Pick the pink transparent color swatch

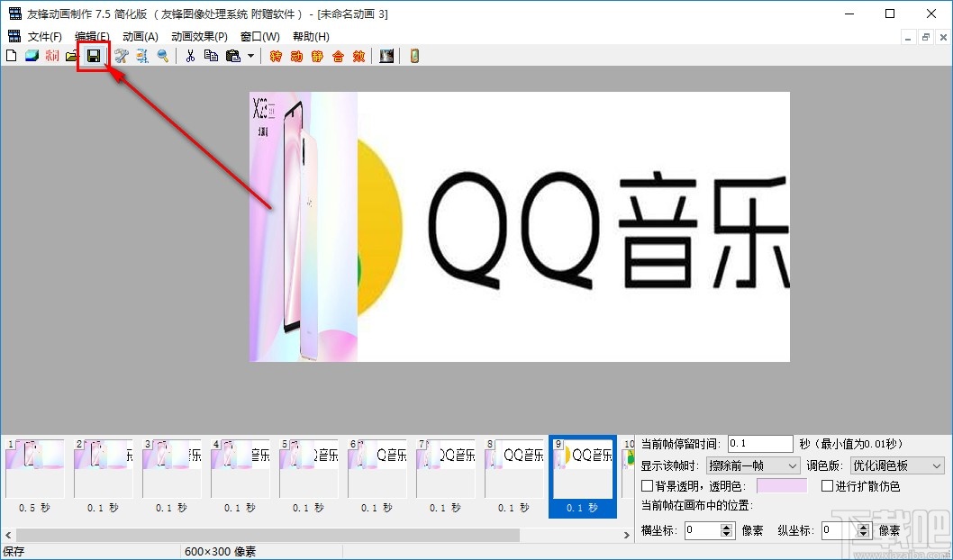point(782,486)
